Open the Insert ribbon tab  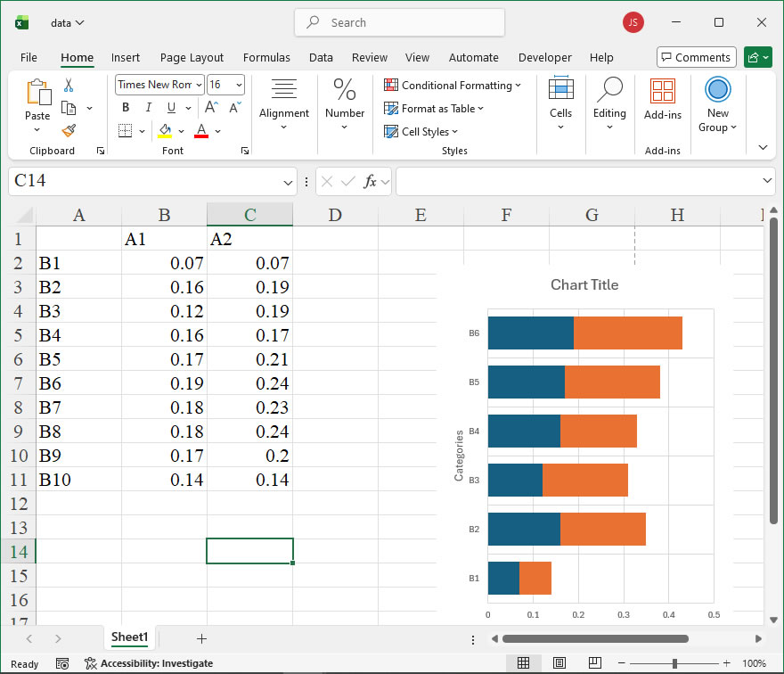126,57
